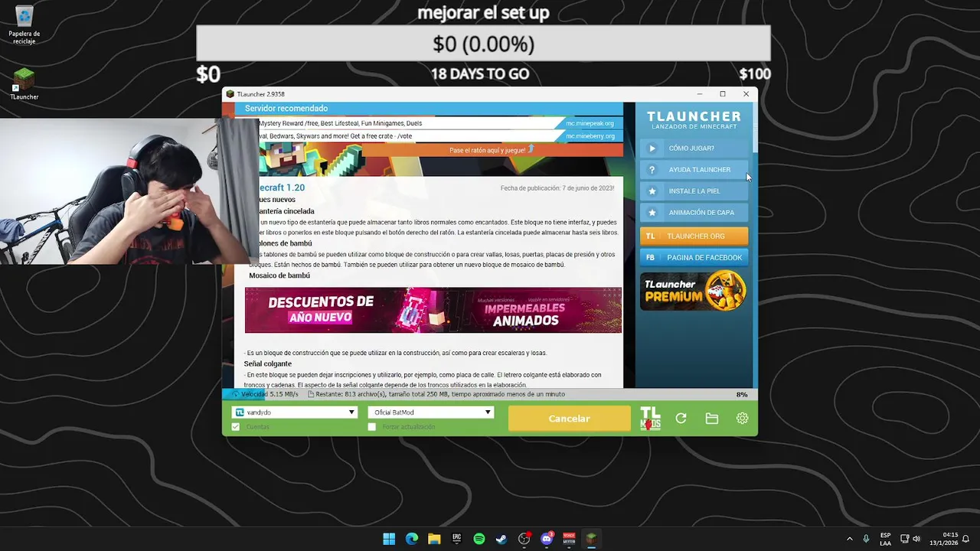
Task: Open Cómo jugar? sidebar button
Action: 694,148
